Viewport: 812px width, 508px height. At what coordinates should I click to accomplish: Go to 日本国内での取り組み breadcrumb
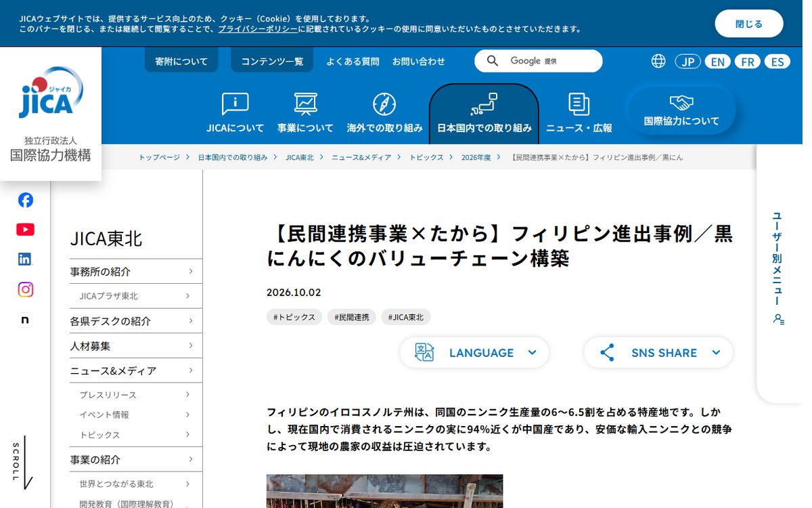click(233, 157)
